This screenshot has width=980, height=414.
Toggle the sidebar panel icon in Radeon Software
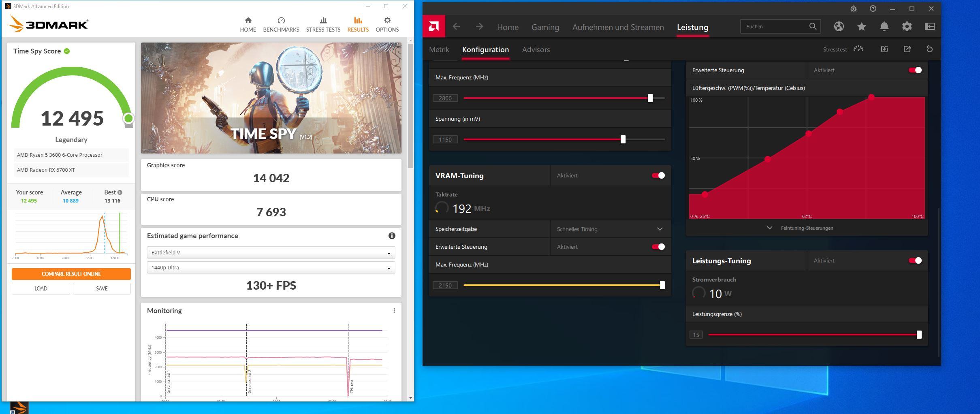click(x=929, y=26)
